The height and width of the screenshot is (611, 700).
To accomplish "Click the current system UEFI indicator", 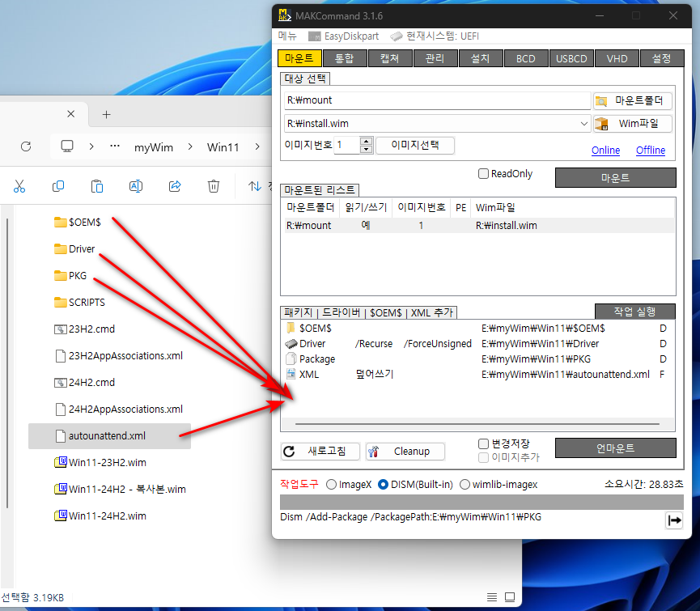I will [435, 36].
